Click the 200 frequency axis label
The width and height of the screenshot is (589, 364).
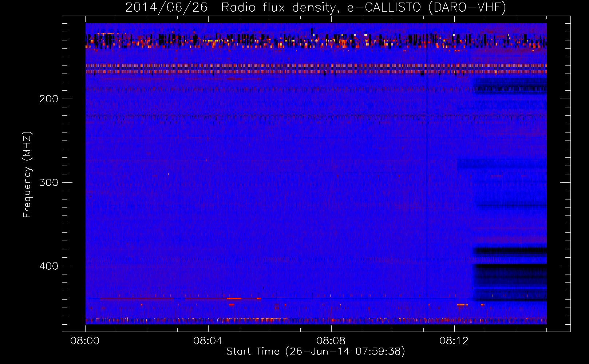pos(49,99)
